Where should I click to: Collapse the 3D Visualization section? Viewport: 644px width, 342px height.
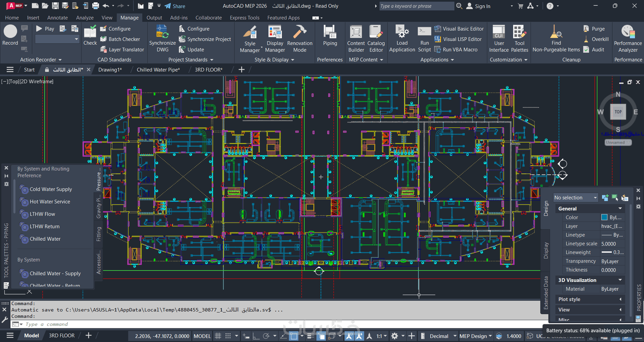pyautogui.click(x=620, y=280)
